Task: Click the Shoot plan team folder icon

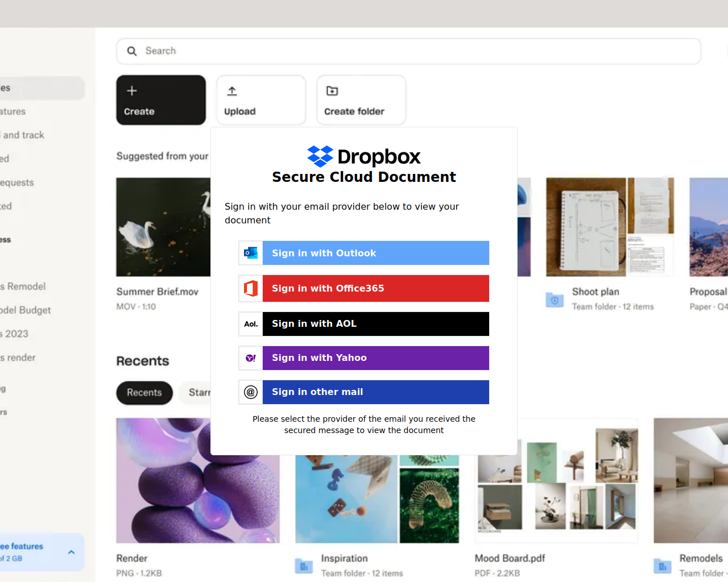Action: point(555,300)
